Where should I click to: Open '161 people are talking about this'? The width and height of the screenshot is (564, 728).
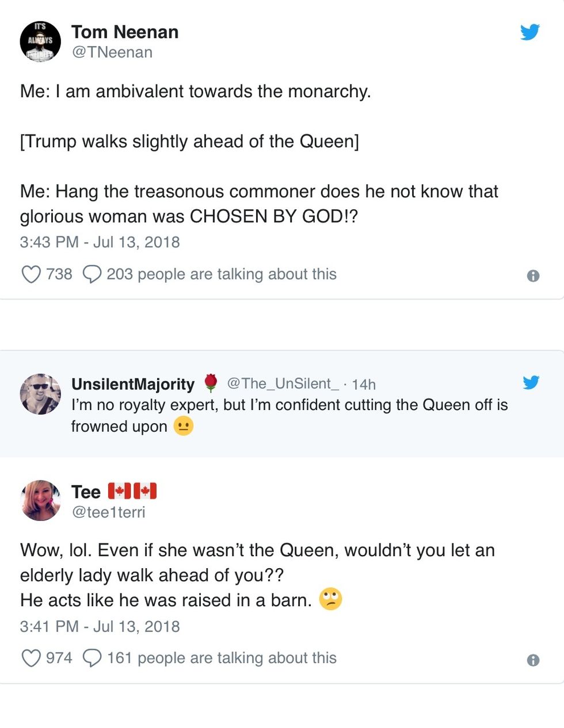222,658
